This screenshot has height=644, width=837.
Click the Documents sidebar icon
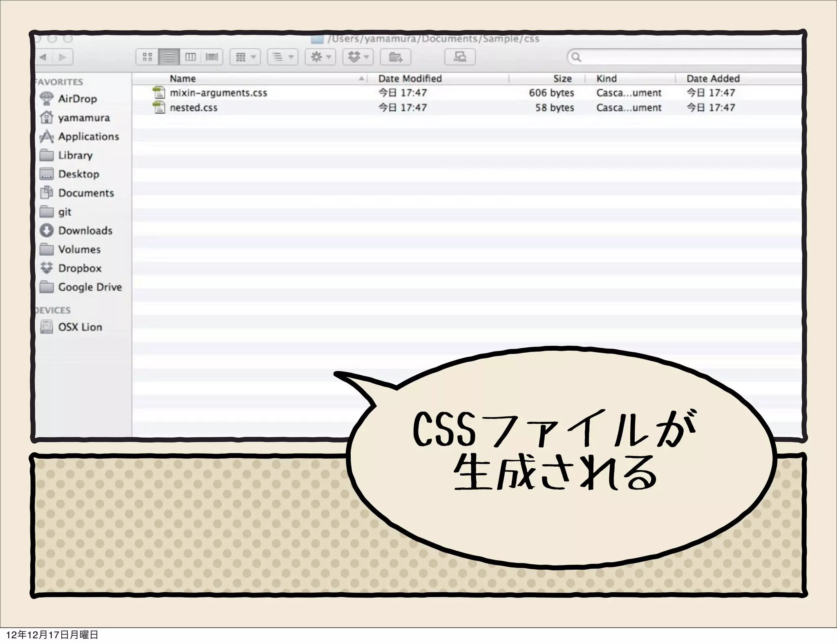(47, 192)
